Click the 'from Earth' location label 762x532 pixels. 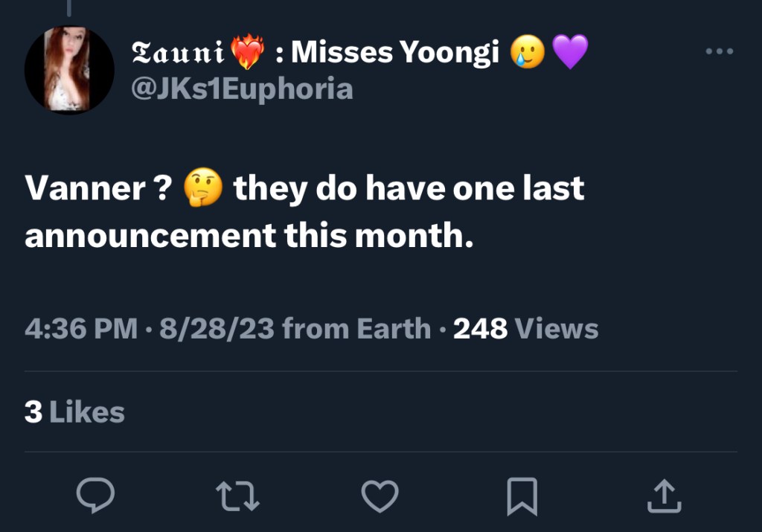356,328
